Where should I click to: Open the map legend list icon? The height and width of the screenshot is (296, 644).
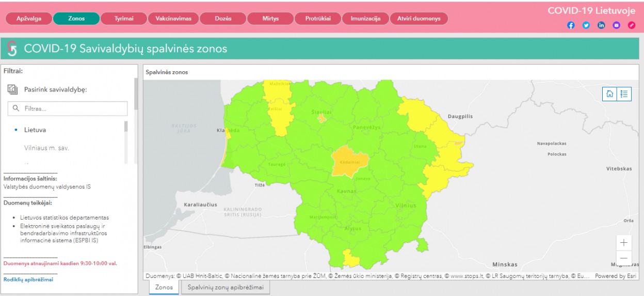pyautogui.click(x=624, y=94)
